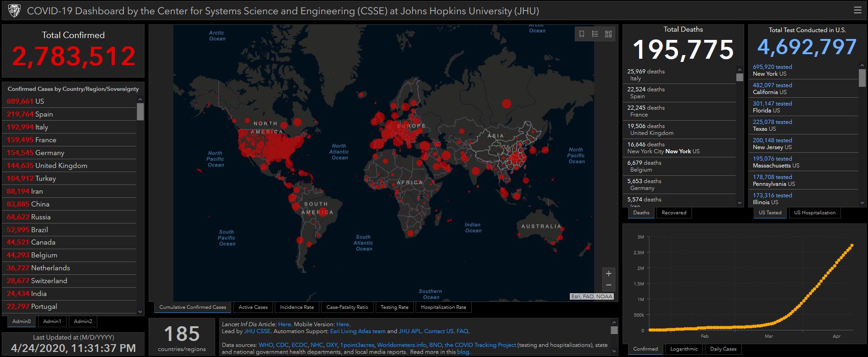Click the down arrow of the deaths list scrollbar
The width and height of the screenshot is (868, 357).
(740, 203)
